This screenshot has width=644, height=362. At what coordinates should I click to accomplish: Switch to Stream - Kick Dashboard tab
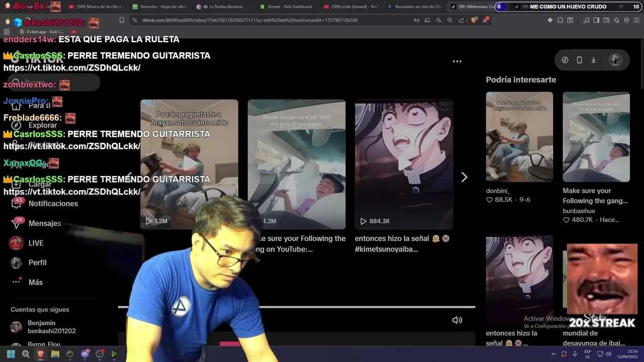coord(288,7)
